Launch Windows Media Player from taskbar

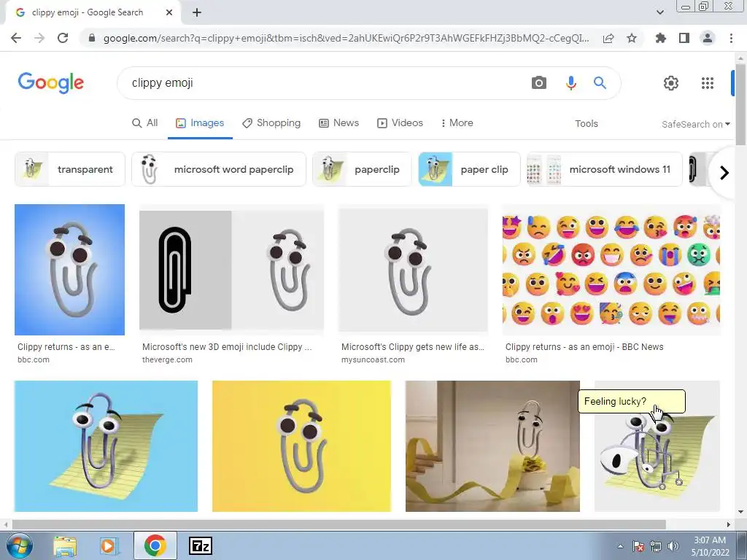click(109, 545)
